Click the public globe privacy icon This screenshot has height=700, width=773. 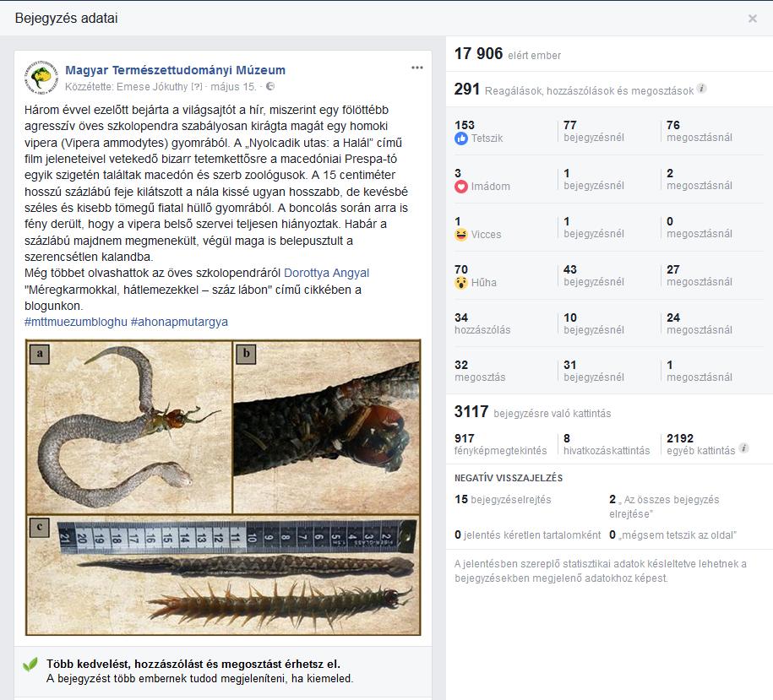[270, 86]
